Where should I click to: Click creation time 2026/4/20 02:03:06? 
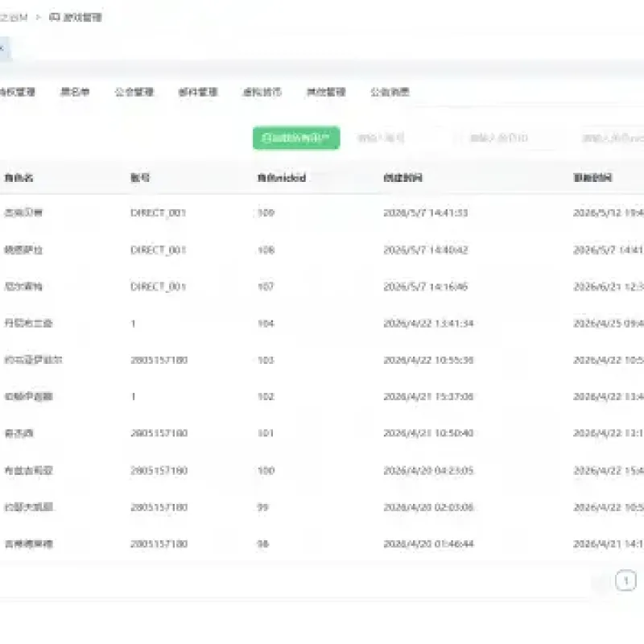pos(428,507)
